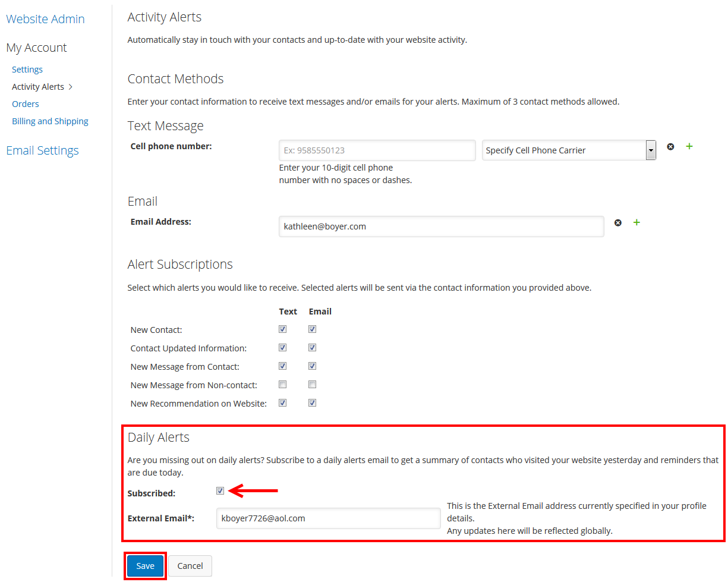Toggle Text alert for Contact Updated Information
The height and width of the screenshot is (582, 728).
point(283,348)
